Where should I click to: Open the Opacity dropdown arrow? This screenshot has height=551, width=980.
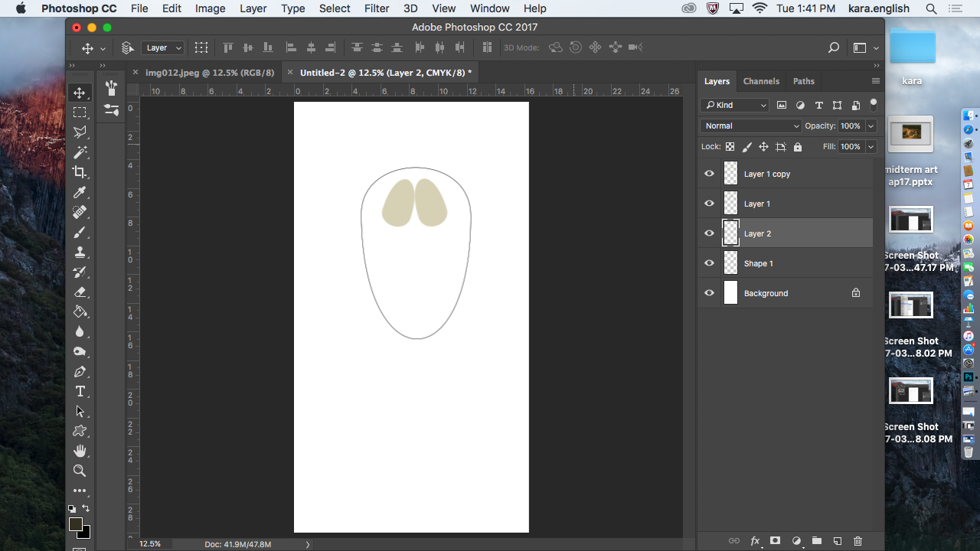[871, 126]
